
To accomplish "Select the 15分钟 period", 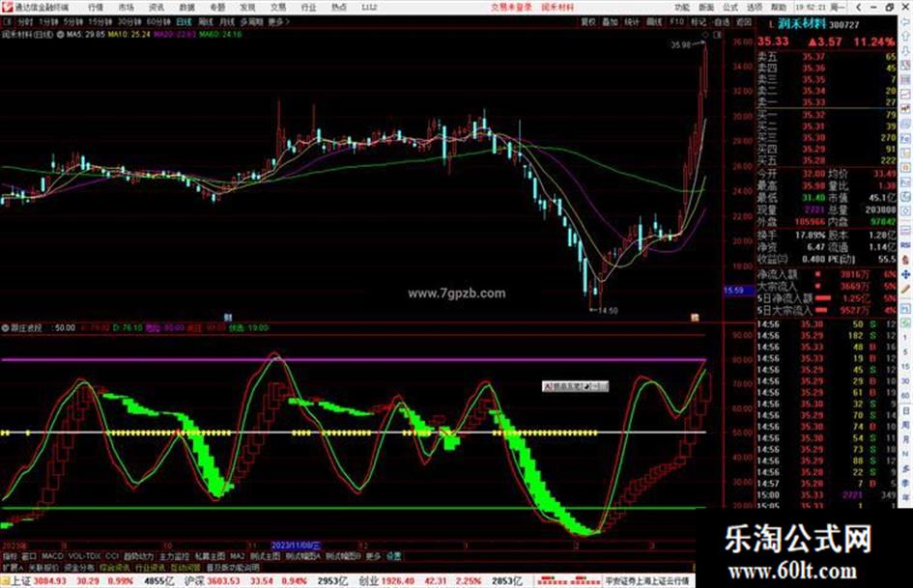I will (x=100, y=21).
